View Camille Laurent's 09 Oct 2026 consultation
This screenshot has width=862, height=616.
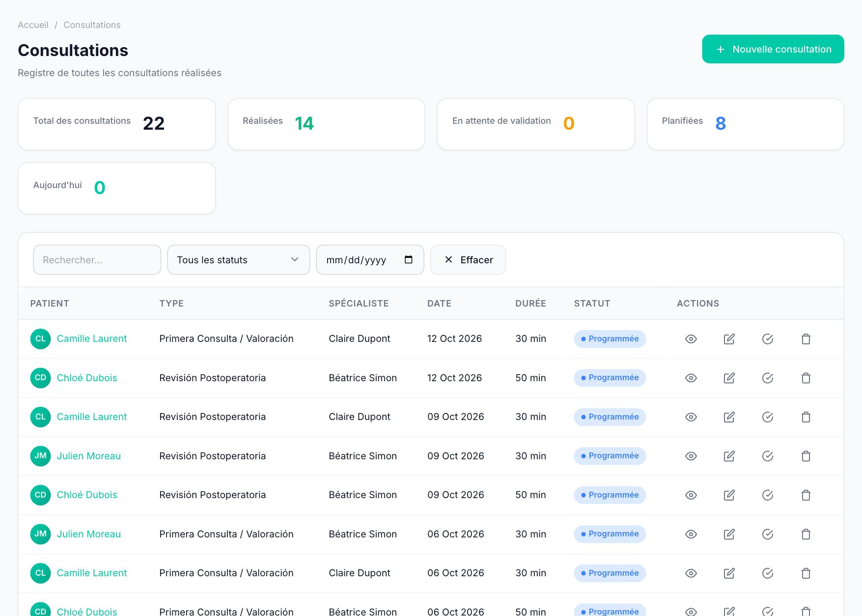[x=691, y=417]
